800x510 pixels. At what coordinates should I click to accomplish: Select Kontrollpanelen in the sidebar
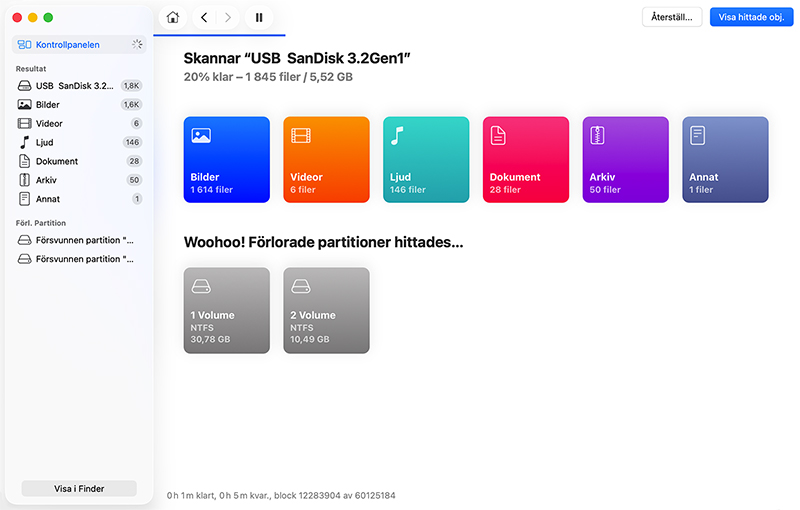(66, 45)
